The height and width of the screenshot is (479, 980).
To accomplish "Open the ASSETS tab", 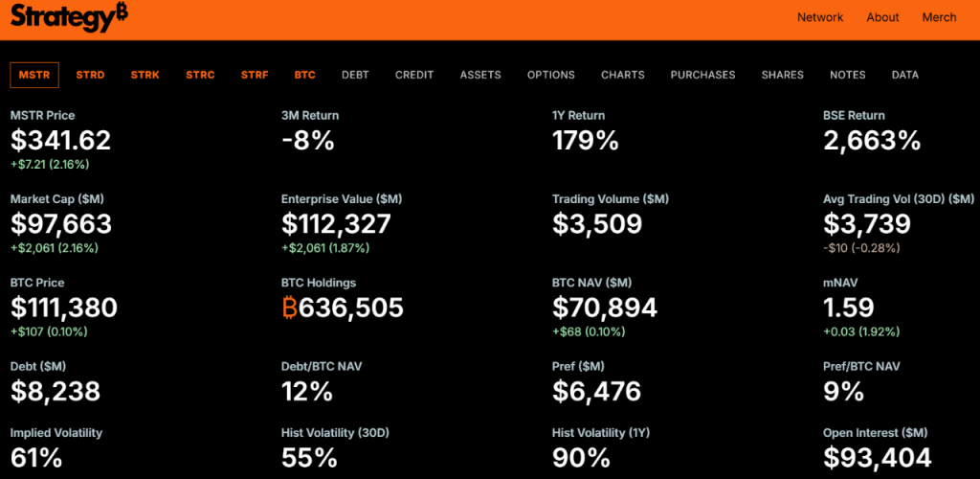I will [480, 75].
